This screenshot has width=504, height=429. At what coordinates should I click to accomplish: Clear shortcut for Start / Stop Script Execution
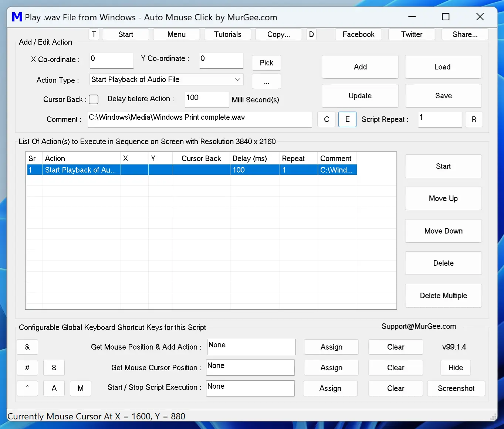396,388
